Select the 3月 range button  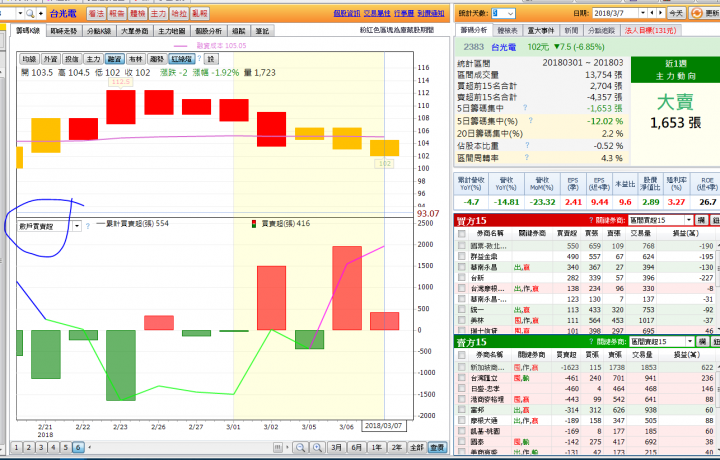(x=336, y=447)
